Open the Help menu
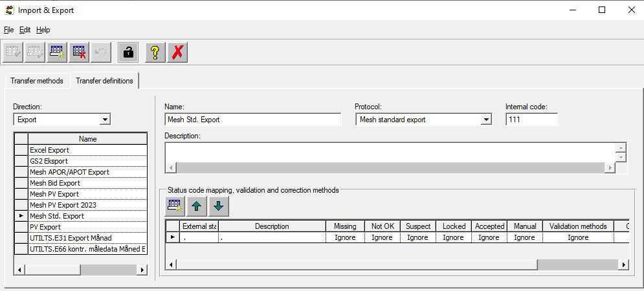This screenshot has height=291, width=644. 43,30
